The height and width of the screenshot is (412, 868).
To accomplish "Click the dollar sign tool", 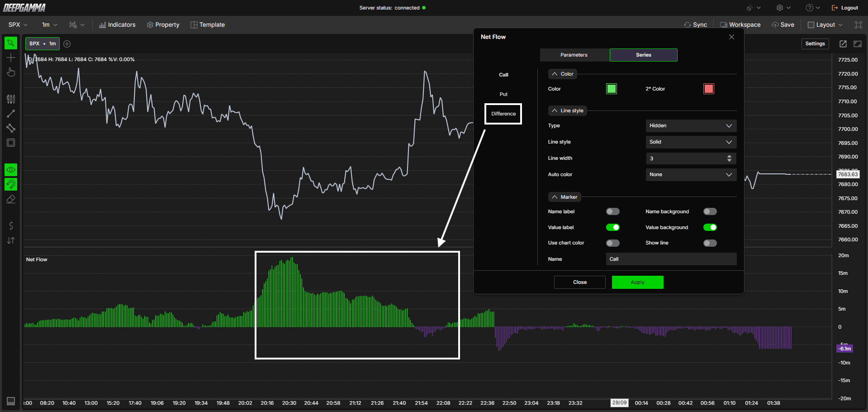I will pos(11,225).
